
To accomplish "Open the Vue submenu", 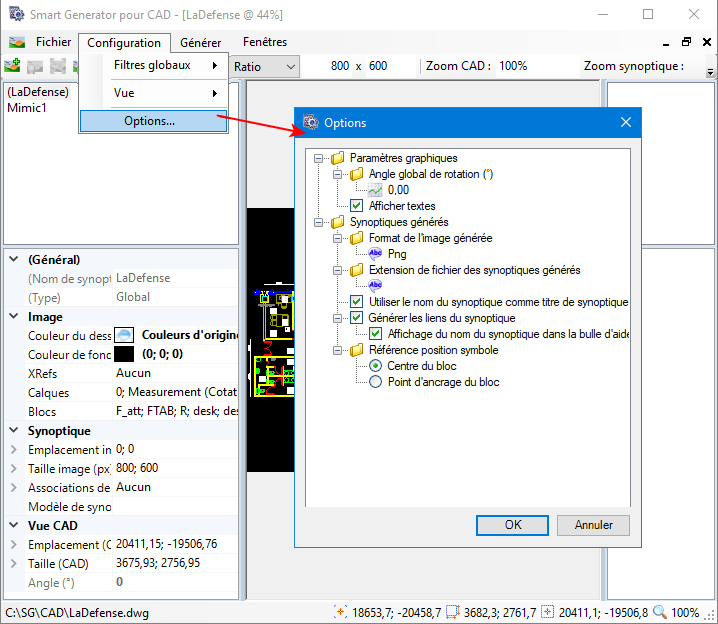I will pyautogui.click(x=153, y=93).
